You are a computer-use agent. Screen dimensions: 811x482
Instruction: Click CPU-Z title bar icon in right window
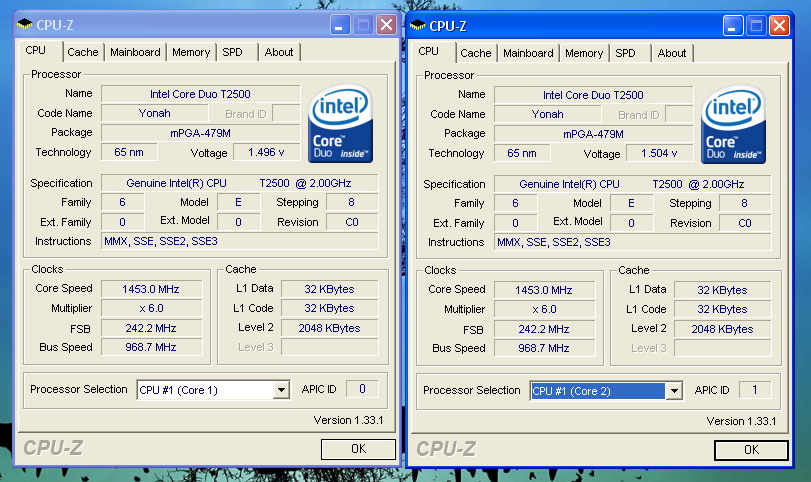coord(417,25)
